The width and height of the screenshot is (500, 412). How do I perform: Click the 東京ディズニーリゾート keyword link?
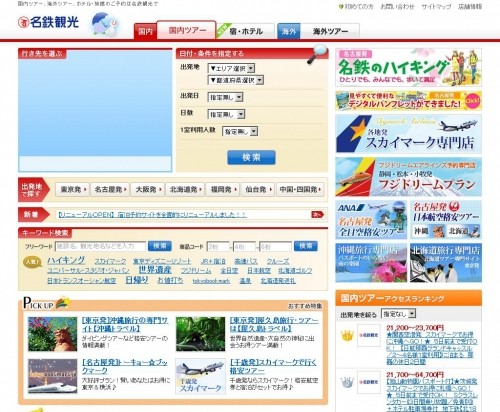162,261
